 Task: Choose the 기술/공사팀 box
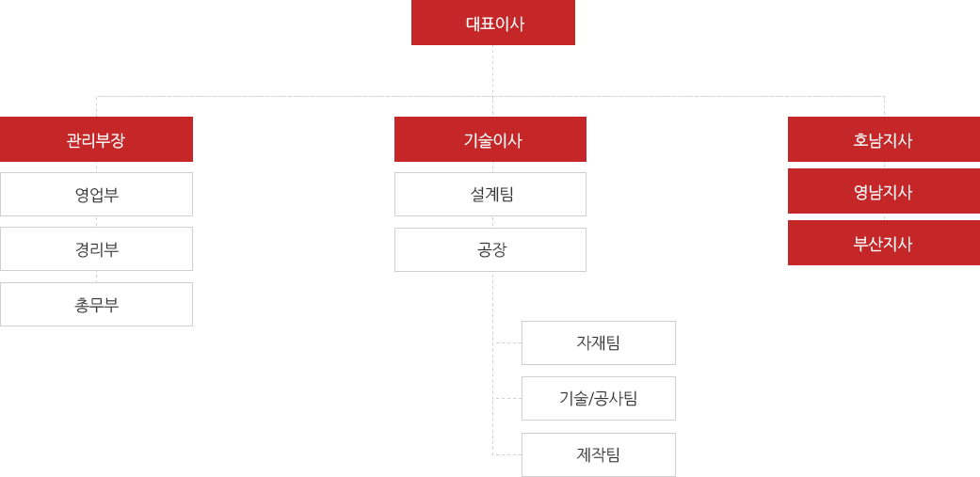click(599, 398)
